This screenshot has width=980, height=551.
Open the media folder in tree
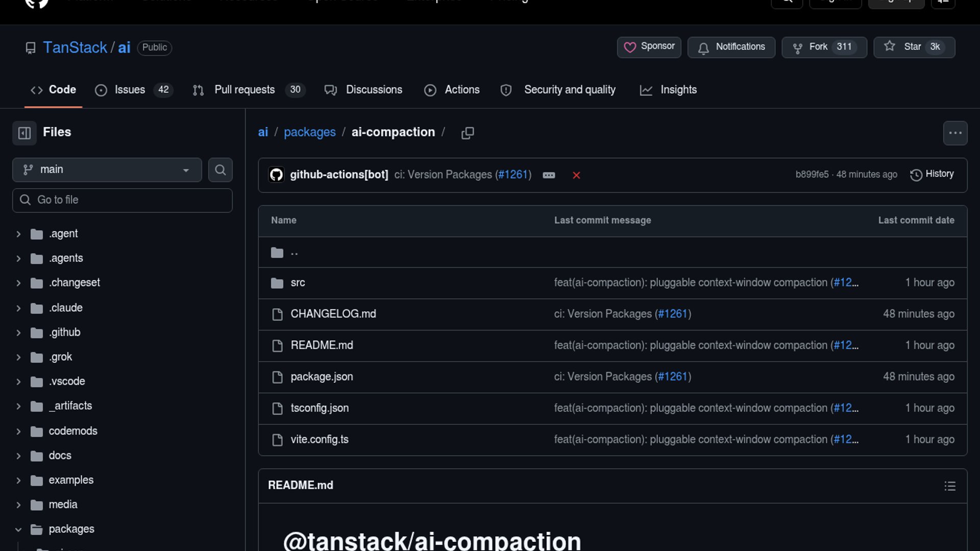63,505
